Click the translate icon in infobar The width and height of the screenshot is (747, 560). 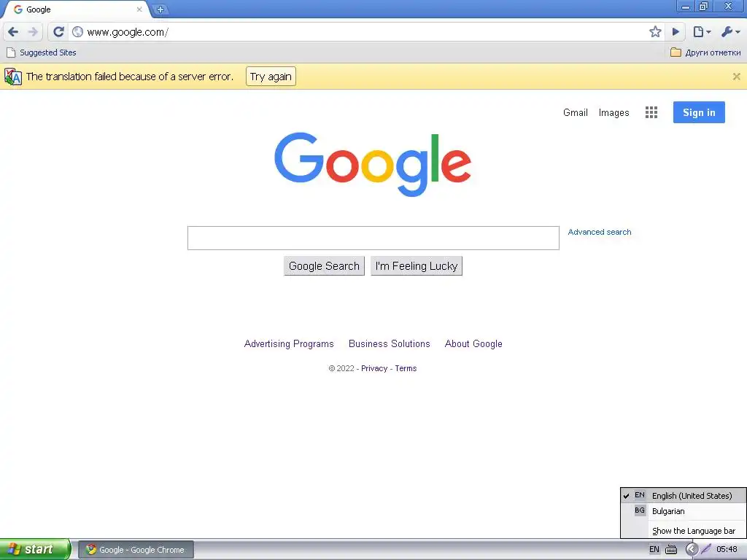tap(13, 77)
